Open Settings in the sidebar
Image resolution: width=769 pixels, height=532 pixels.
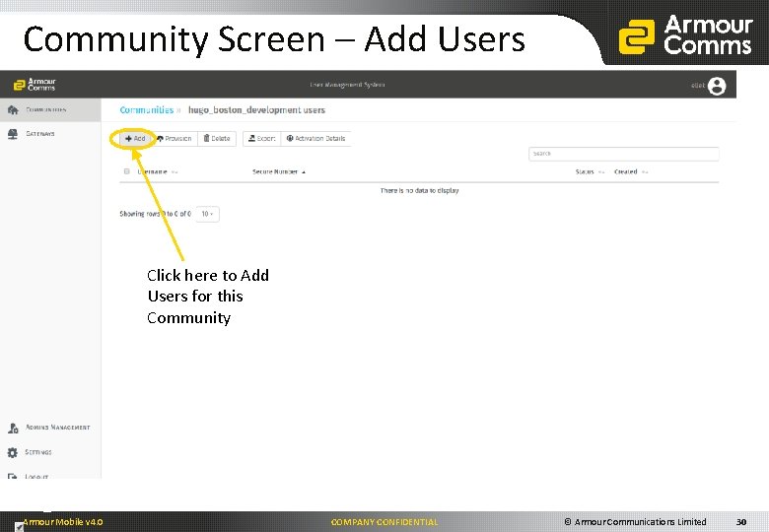click(50, 452)
